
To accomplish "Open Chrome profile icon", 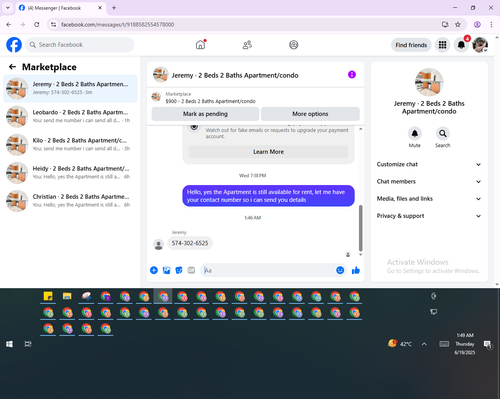I will 477,24.
